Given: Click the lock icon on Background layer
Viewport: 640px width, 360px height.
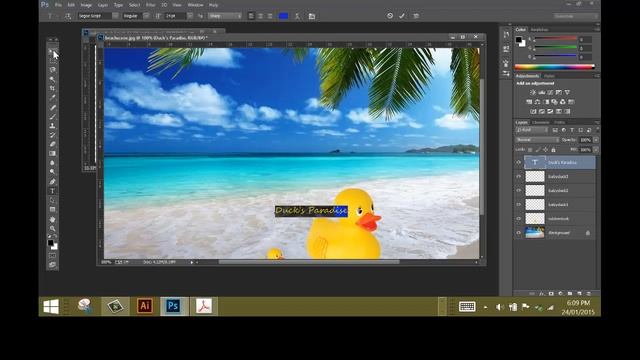Looking at the screenshot, I should (588, 233).
